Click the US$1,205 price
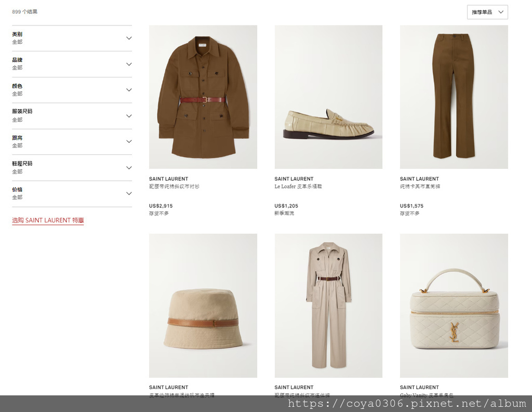Image resolution: width=532 pixels, height=412 pixels. [x=286, y=206]
